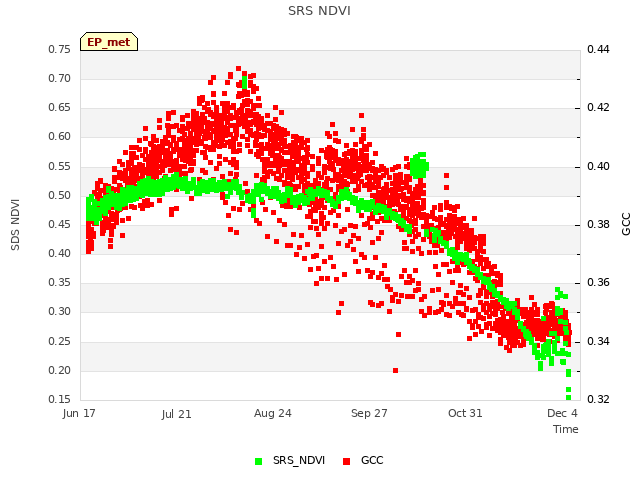The width and height of the screenshot is (640, 480).
Task: Click the chart title SRS NDVI
Action: point(319,11)
